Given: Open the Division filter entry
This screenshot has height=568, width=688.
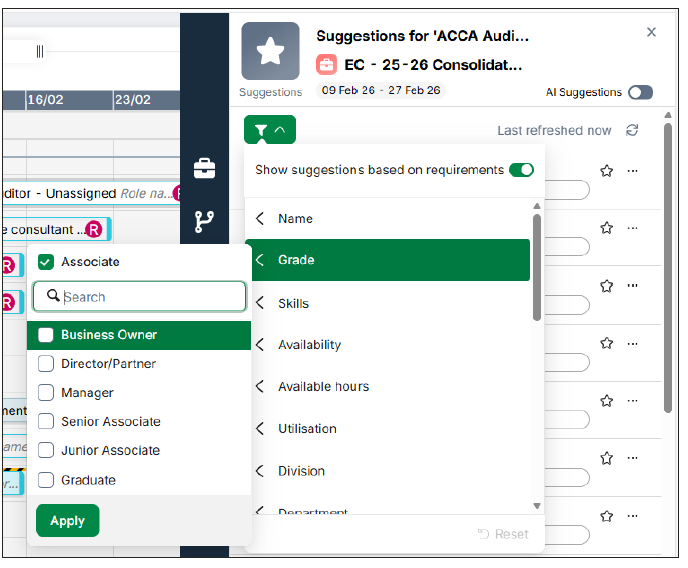Looking at the screenshot, I should click(x=301, y=471).
